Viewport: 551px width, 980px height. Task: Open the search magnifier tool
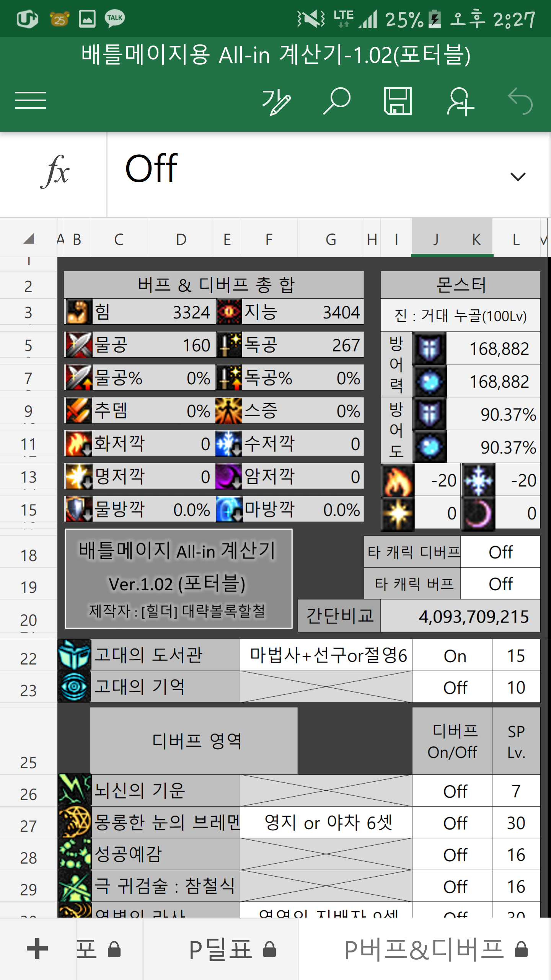click(x=337, y=101)
